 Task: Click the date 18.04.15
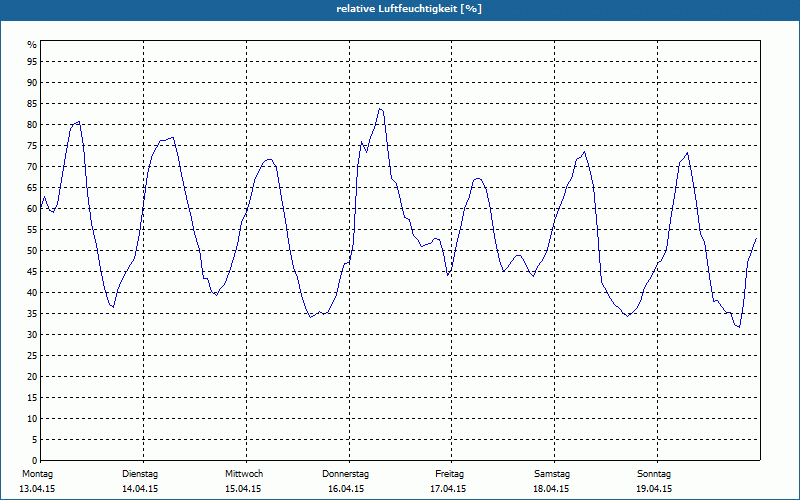551,489
